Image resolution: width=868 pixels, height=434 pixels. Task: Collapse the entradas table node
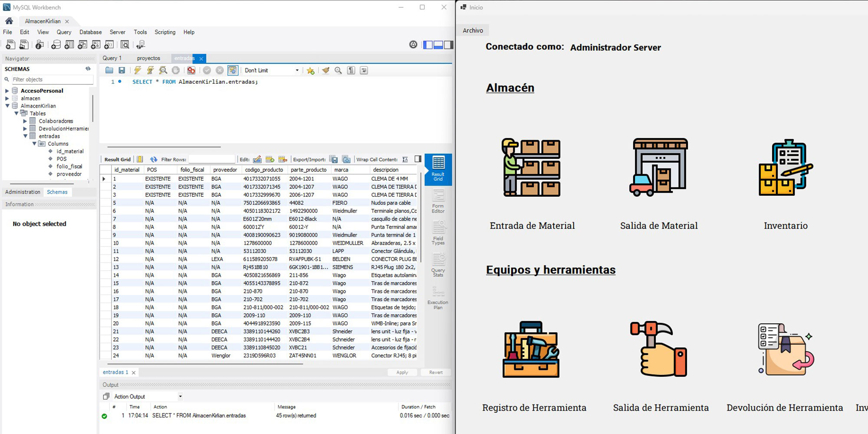[25, 136]
